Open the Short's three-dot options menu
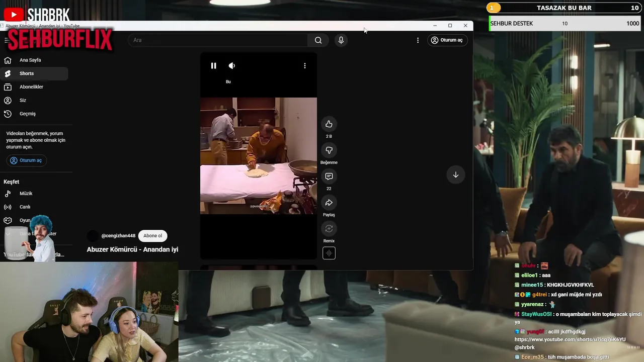644x362 pixels. pos(304,66)
